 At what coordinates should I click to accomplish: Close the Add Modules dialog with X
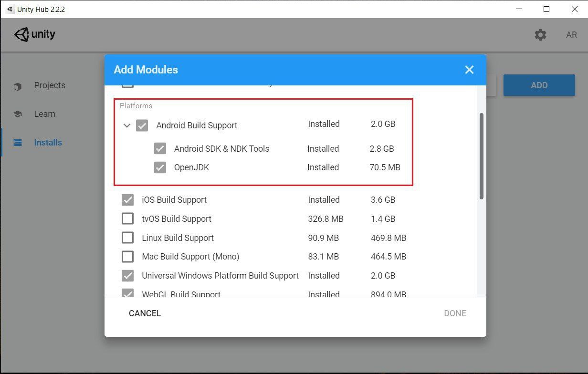(469, 70)
